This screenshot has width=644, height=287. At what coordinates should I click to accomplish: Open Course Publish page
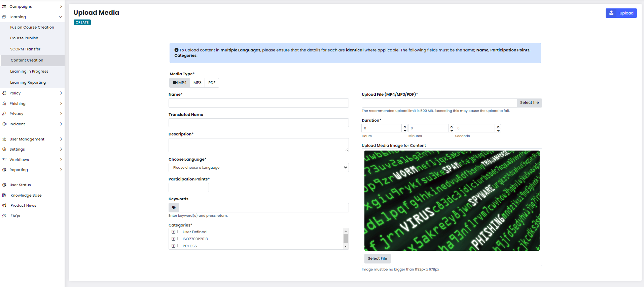(24, 38)
